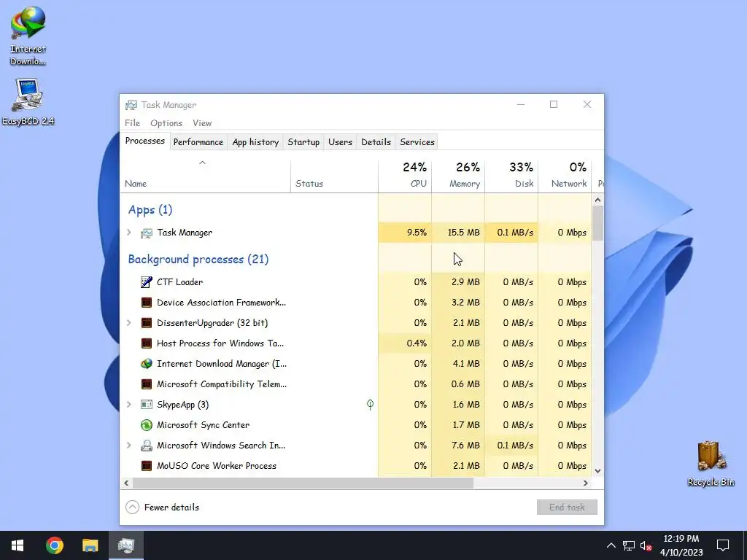
Task: Open File Explorer from the taskbar
Action: click(x=90, y=545)
